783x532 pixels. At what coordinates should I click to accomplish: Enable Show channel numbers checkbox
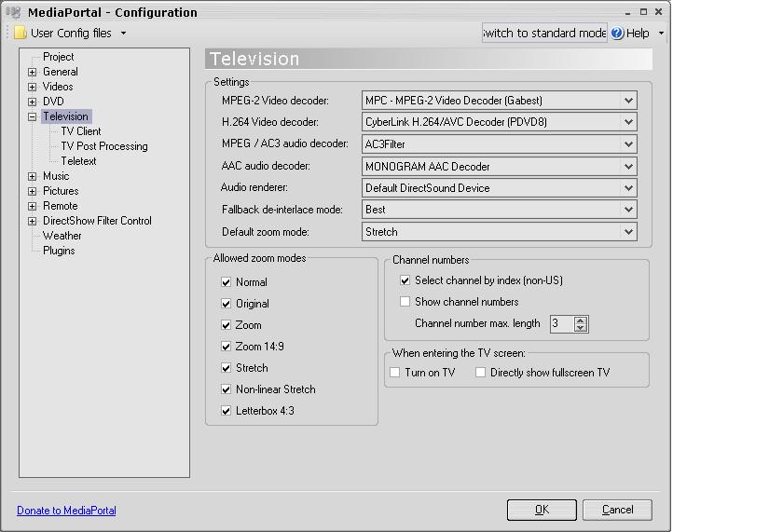pyautogui.click(x=405, y=302)
